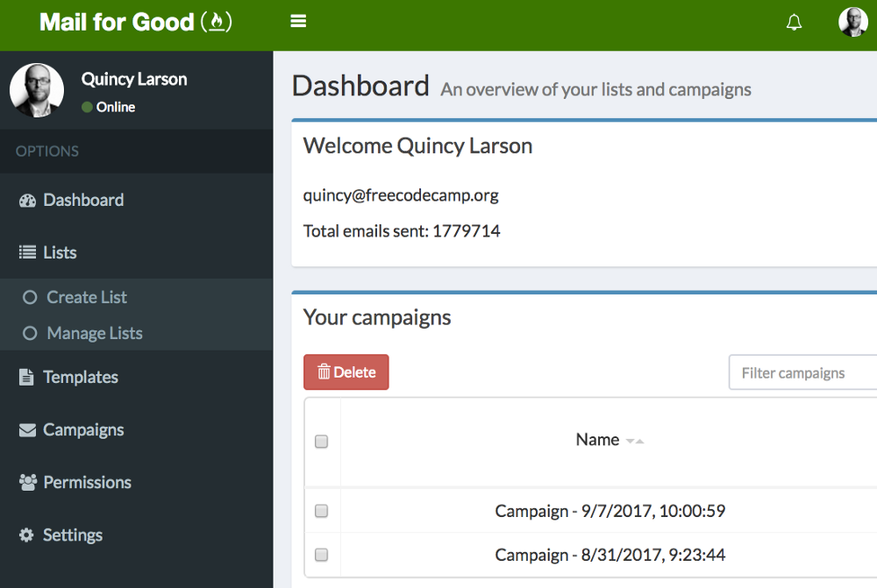Click the Settings gear icon
Screen dimensions: 877x588
(x=27, y=535)
